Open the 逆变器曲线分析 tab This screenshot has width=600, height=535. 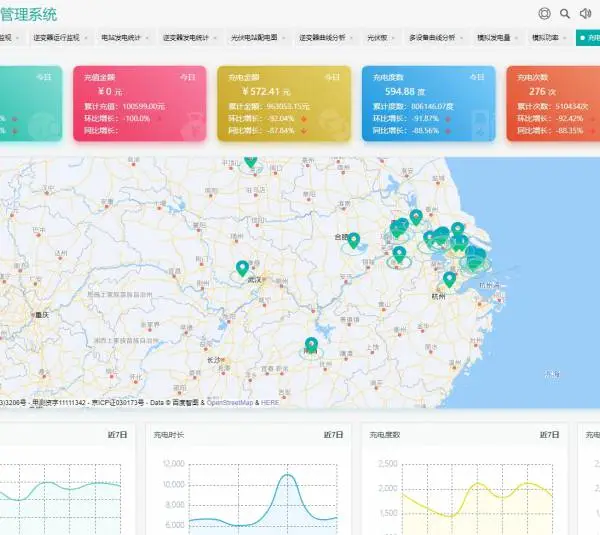(322, 38)
